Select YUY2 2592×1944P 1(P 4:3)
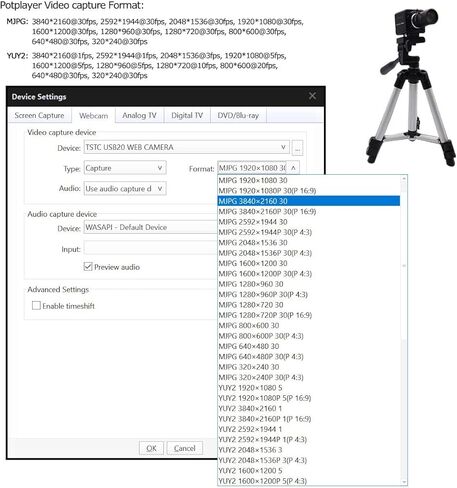The width and height of the screenshot is (457, 488). (x=309, y=439)
